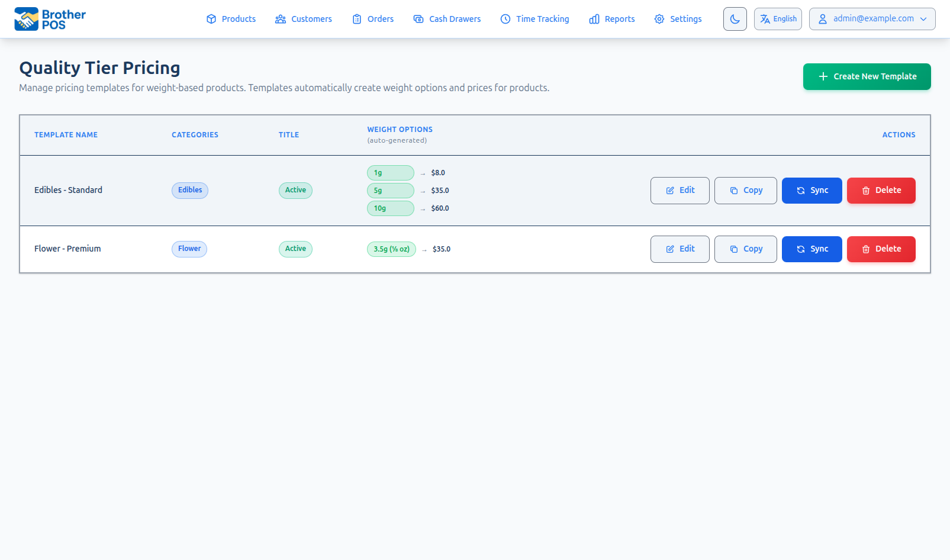The width and height of the screenshot is (950, 560).
Task: Open Settings with the gear icon
Action: coord(659,19)
